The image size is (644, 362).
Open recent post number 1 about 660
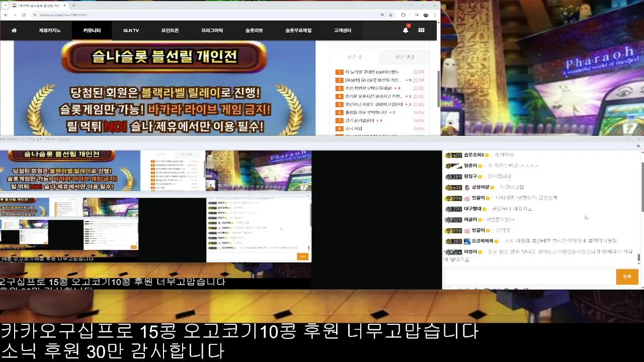[x=372, y=72]
